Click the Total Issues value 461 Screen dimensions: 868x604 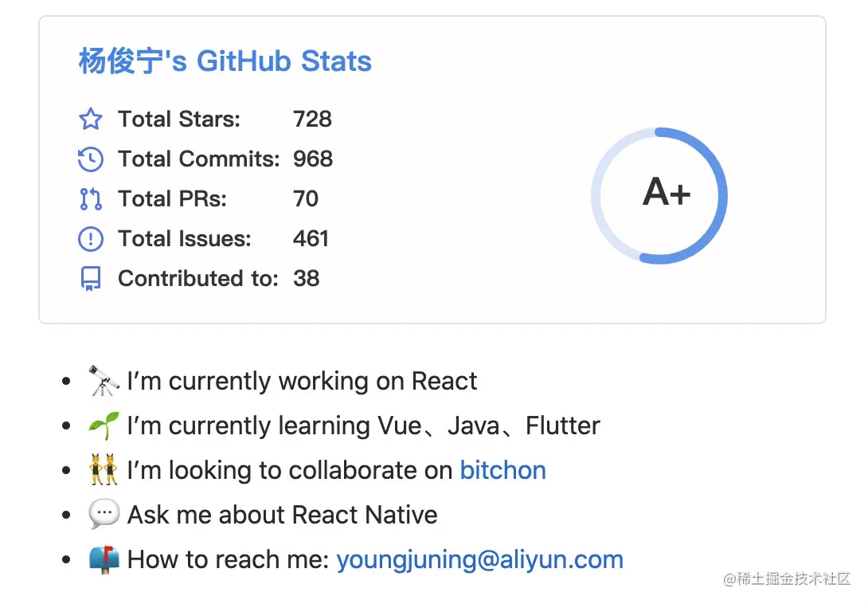pyautogui.click(x=311, y=239)
